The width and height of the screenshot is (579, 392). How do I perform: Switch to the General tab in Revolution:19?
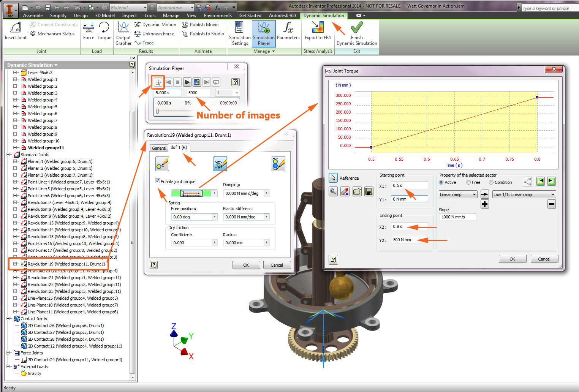point(159,148)
